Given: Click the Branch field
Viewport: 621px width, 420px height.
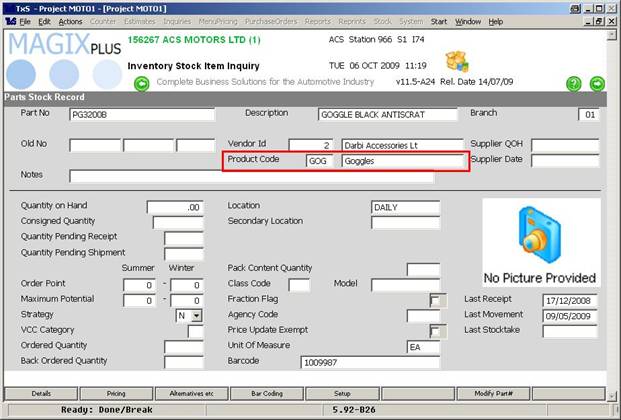Looking at the screenshot, I should coord(589,115).
